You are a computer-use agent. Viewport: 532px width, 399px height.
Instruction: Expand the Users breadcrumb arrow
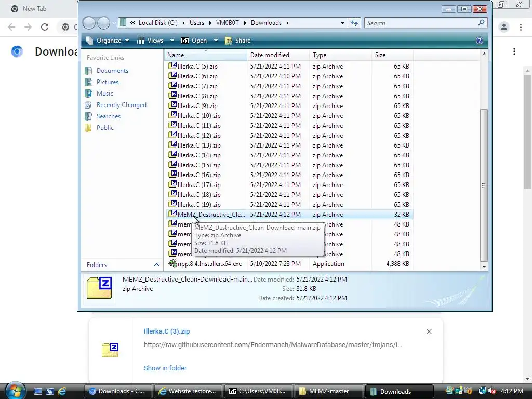[210, 23]
